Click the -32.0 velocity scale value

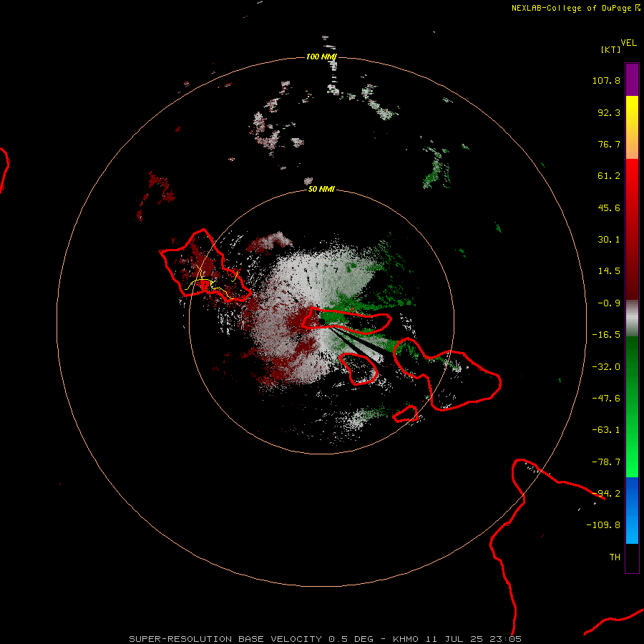pos(606,367)
